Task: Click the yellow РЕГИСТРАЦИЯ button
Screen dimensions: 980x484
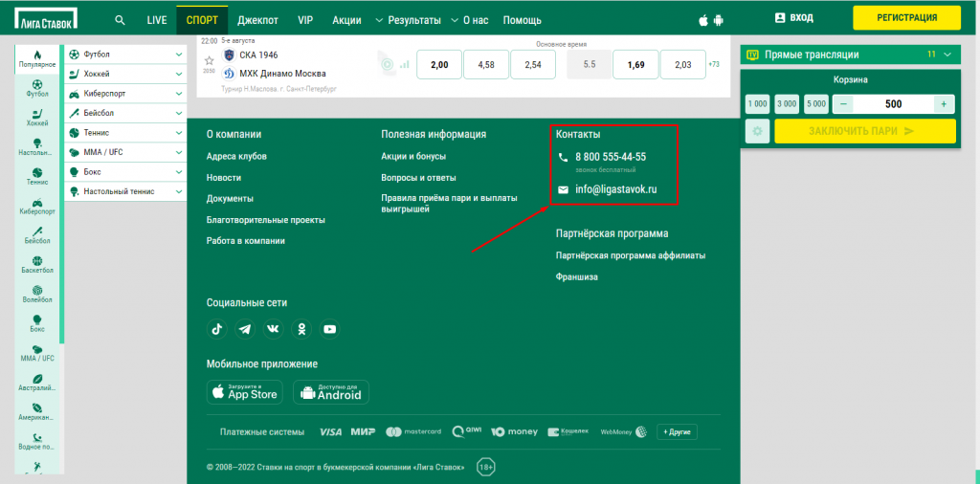Action: tap(906, 17)
